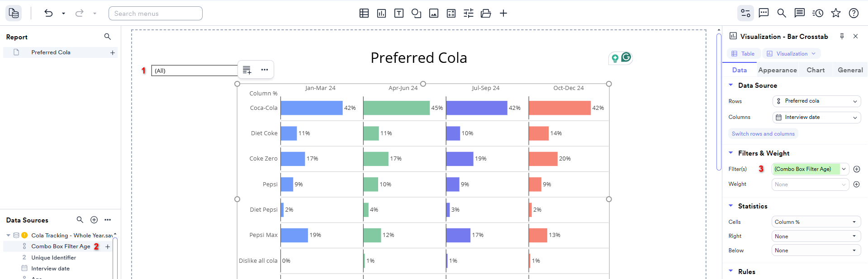Select the Preferred Cola report page
868x279 pixels.
point(51,52)
